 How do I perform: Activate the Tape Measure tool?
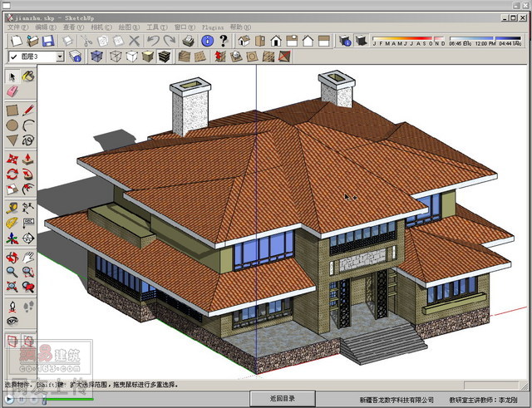[12, 207]
